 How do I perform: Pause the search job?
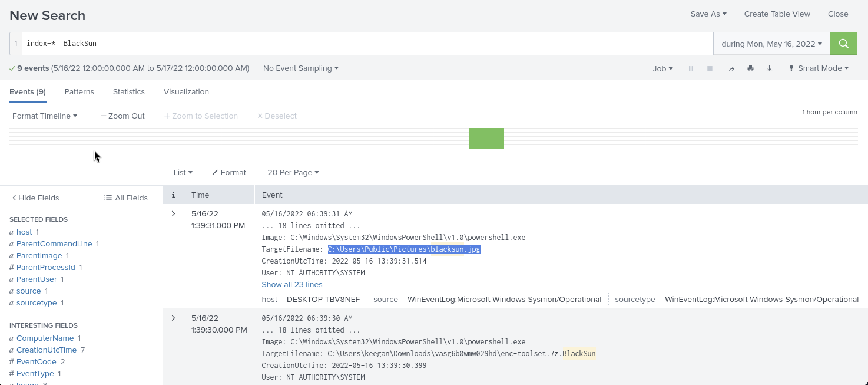coord(691,68)
